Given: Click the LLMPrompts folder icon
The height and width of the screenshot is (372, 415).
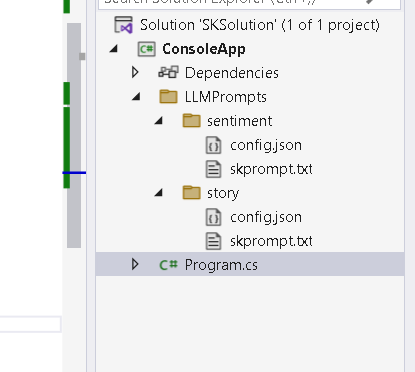Looking at the screenshot, I should (x=168, y=97).
